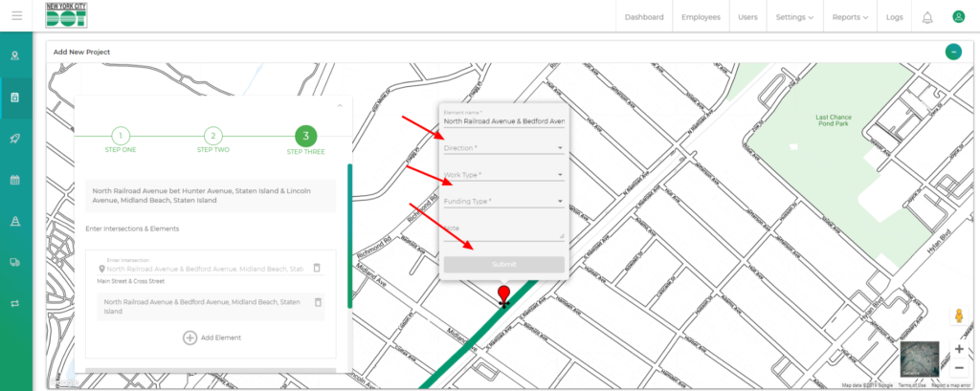Open the calendar icon in sidebar
Viewport: 980px width, 391px height.
coord(15,180)
